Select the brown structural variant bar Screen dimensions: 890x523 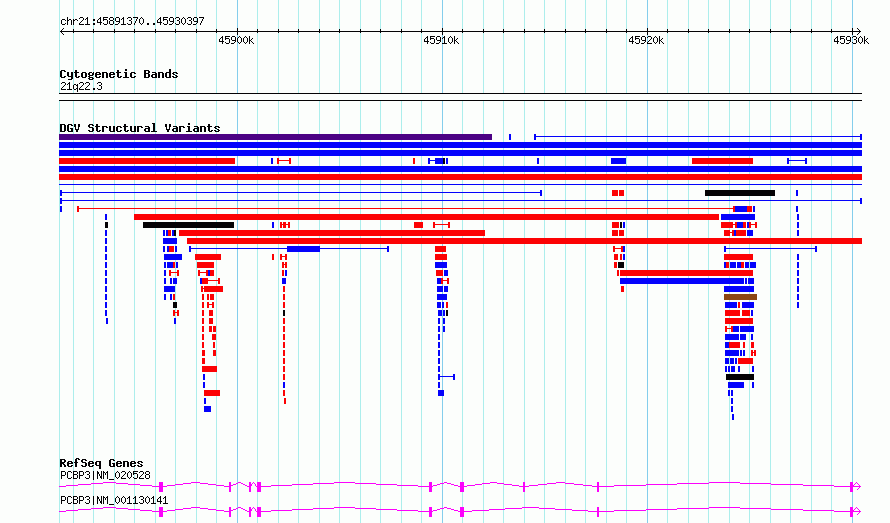[x=740, y=297]
